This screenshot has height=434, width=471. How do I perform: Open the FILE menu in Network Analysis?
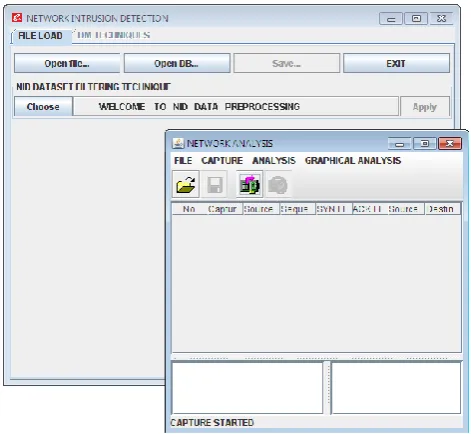click(x=183, y=161)
